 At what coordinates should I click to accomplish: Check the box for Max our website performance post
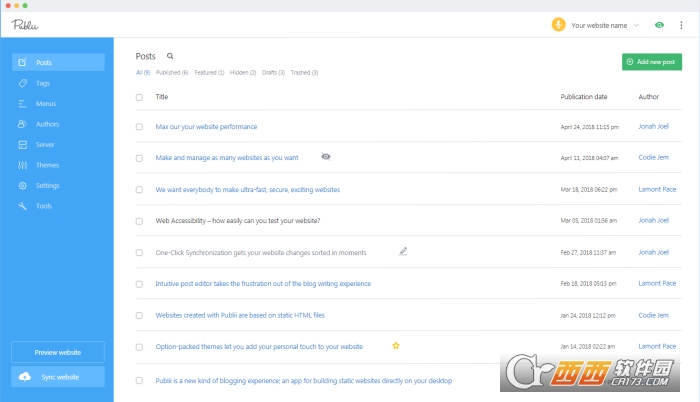139,127
